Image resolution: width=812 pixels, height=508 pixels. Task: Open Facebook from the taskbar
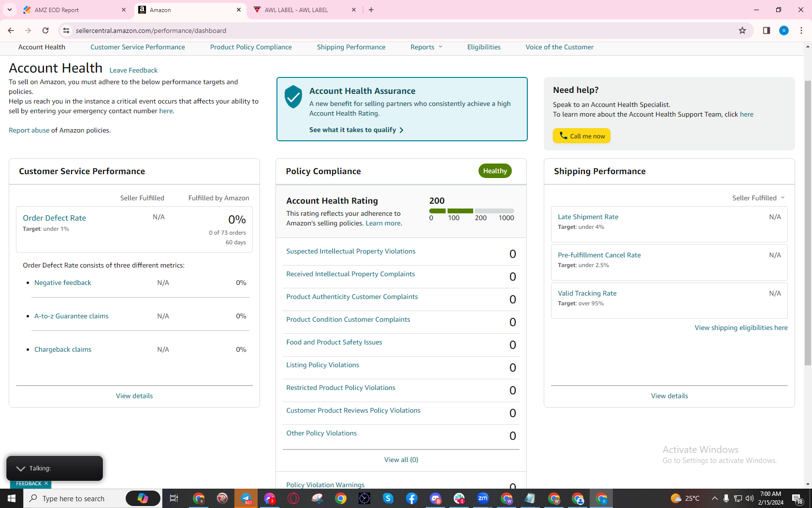[x=412, y=498]
